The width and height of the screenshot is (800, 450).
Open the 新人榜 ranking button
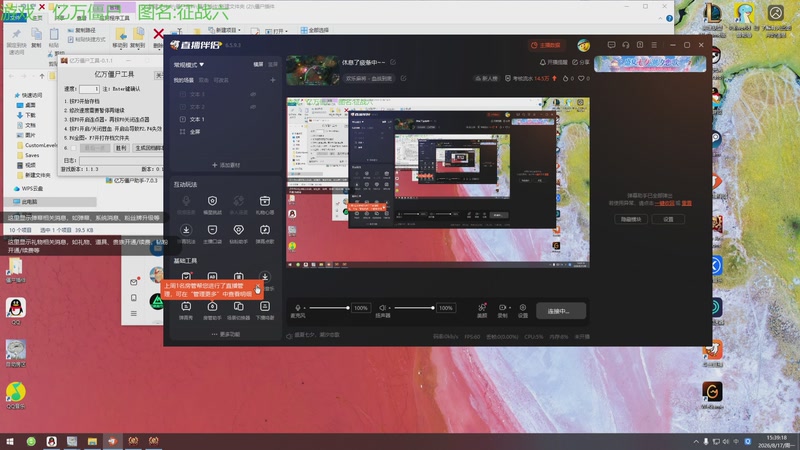486,78
